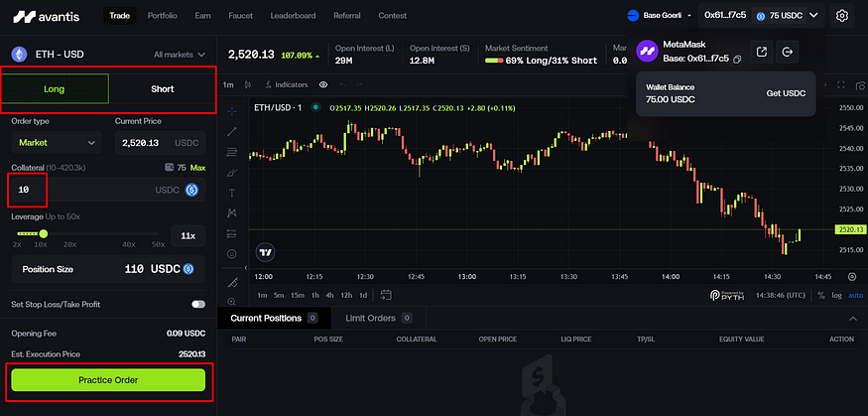868x416 pixels.
Task: Open the Earn page
Action: [x=202, y=16]
